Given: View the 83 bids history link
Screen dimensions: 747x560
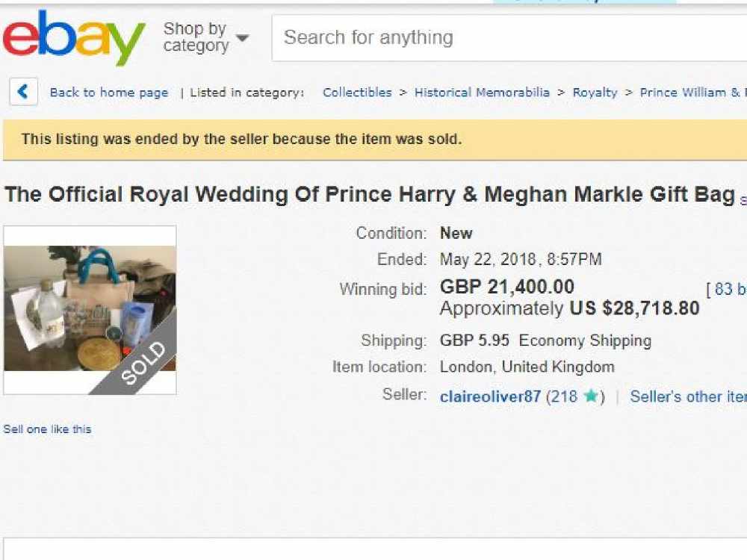Looking at the screenshot, I should 726,288.
